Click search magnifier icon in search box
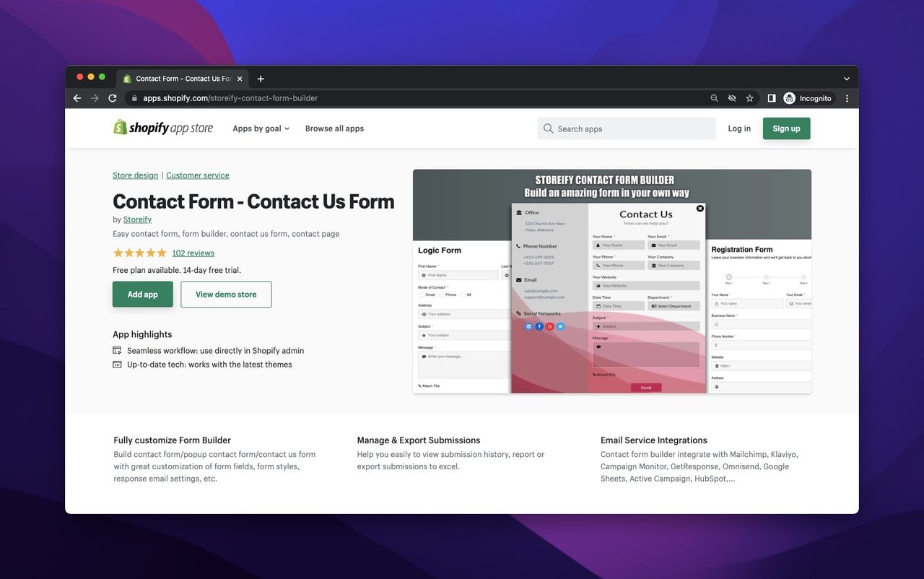 549,129
